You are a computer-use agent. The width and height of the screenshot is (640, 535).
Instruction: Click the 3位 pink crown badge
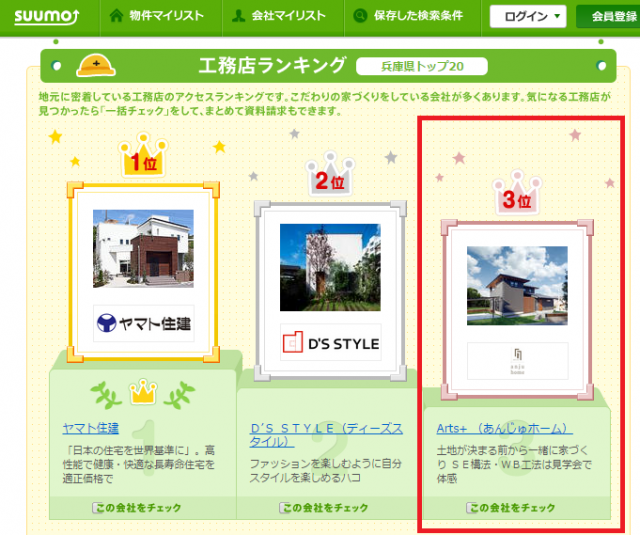(x=517, y=192)
